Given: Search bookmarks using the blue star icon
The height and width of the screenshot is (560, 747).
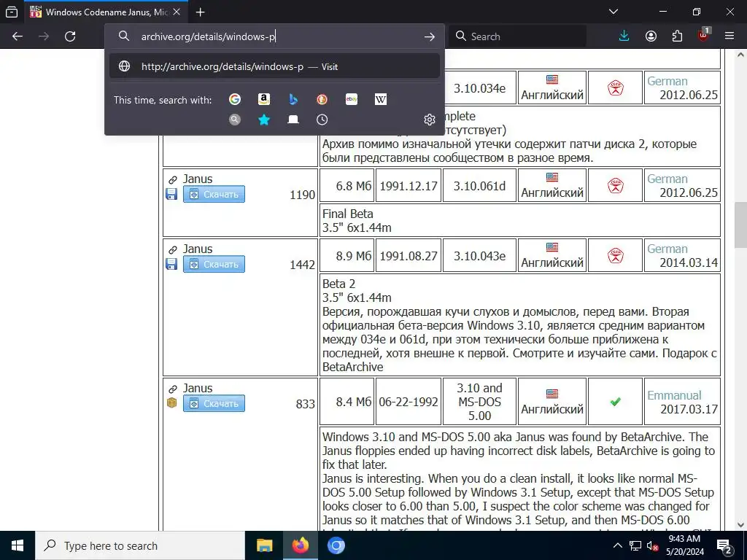Looking at the screenshot, I should pyautogui.click(x=264, y=120).
